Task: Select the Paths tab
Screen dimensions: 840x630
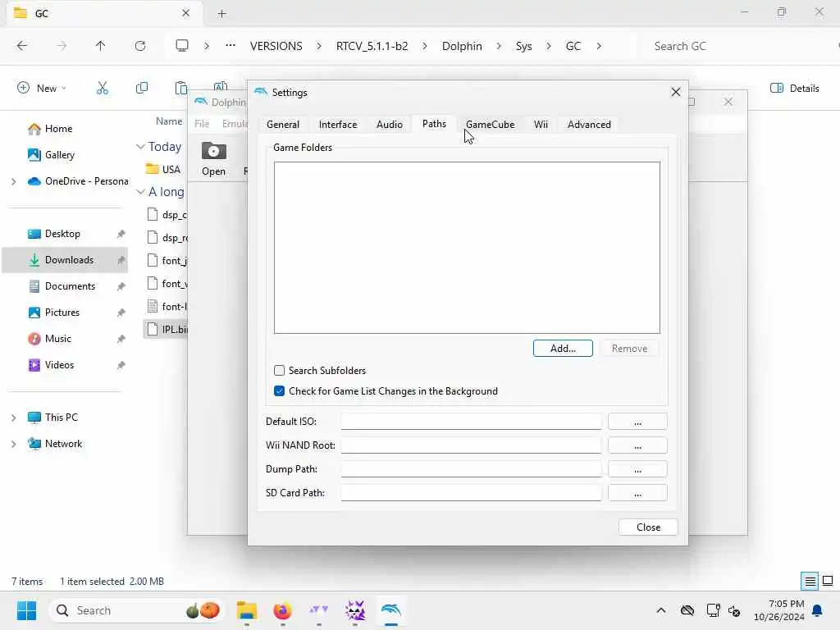Action: pos(434,124)
